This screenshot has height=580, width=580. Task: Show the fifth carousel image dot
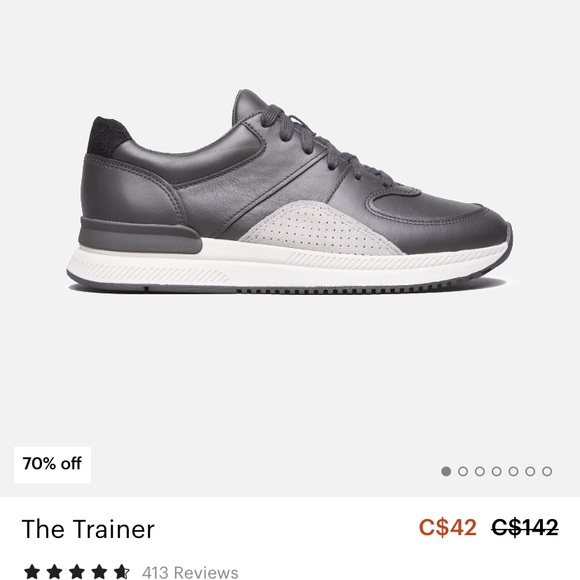pyautogui.click(x=513, y=471)
